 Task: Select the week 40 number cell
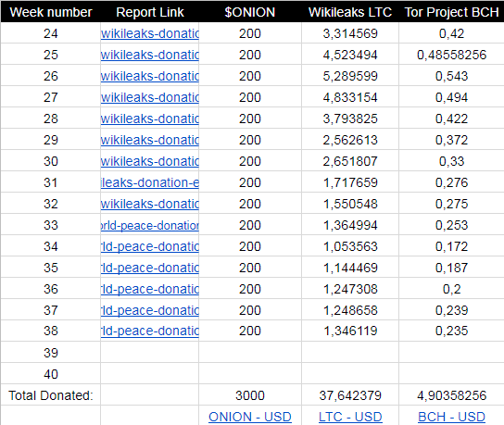click(x=51, y=374)
